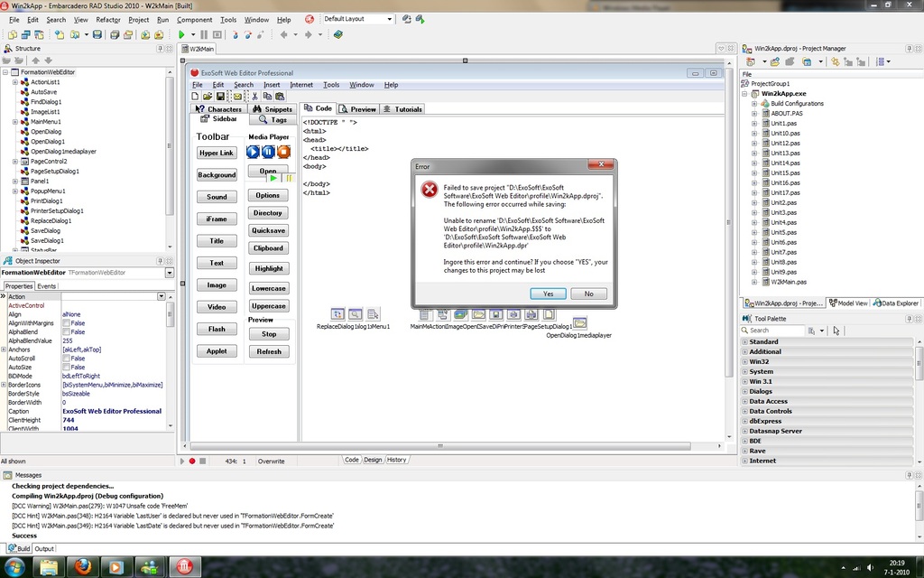
Task: Run the project with the green Run icon
Action: 181,34
